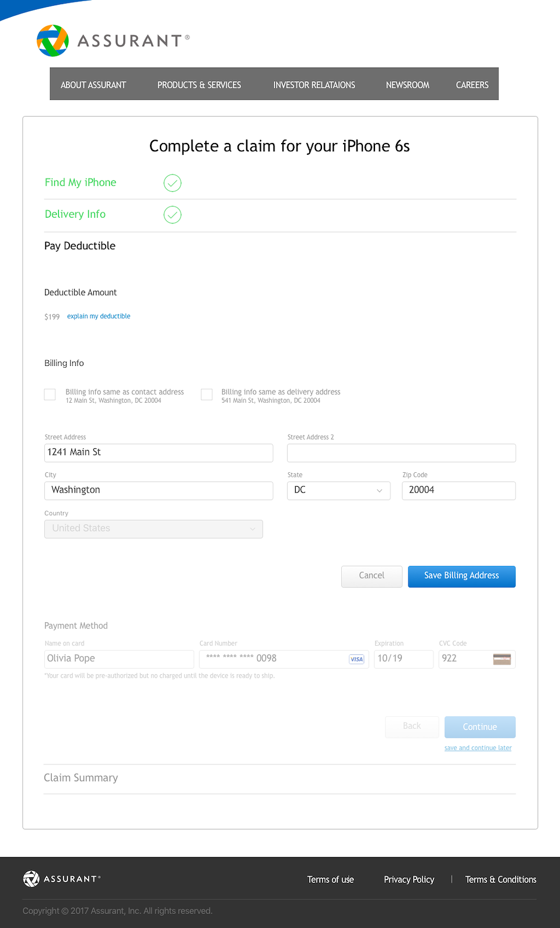Open the Products & Services menu

coord(199,85)
